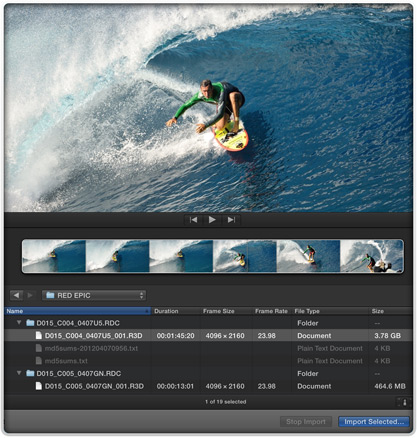Play the surfing clip preview
417x438 pixels.
(x=212, y=220)
